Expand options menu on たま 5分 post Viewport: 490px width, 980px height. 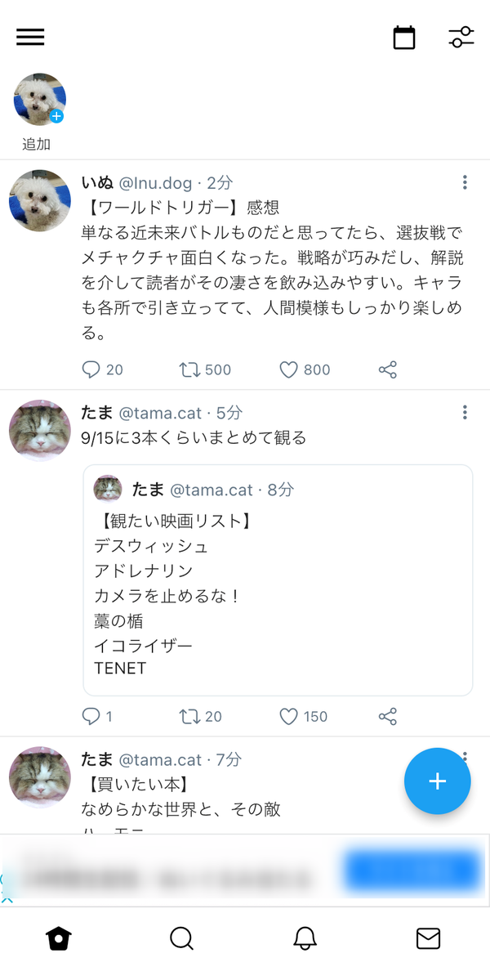click(x=465, y=413)
